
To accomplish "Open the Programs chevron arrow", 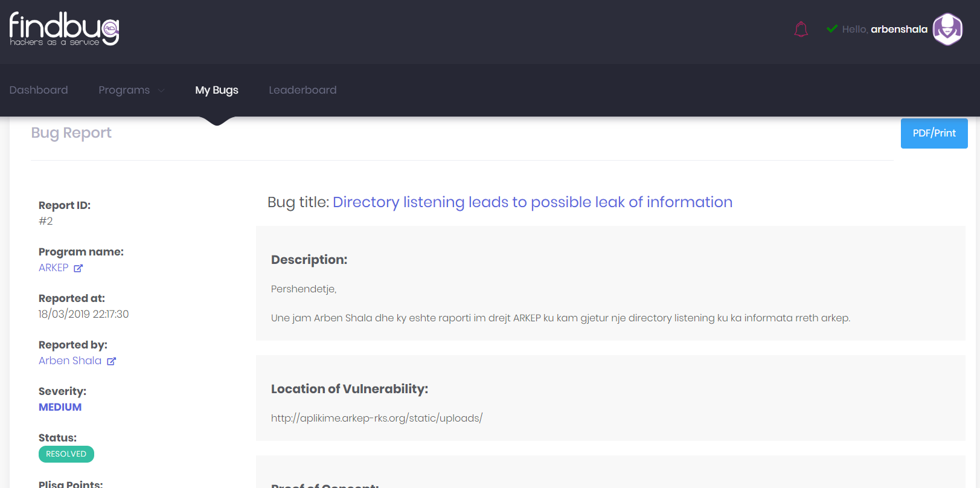I will pyautogui.click(x=161, y=91).
